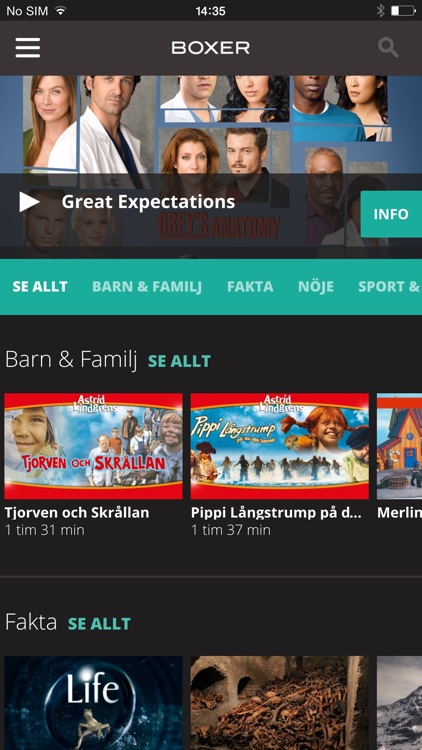Play Great Expectations with the play icon
The image size is (422, 750).
[x=29, y=202]
